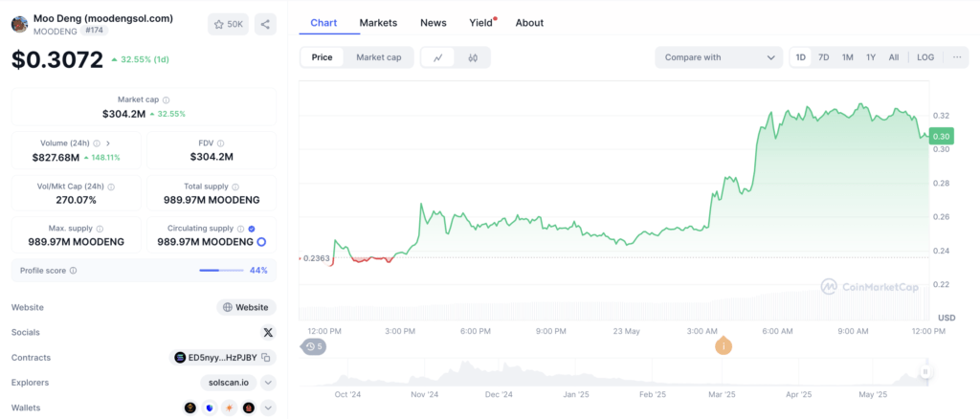Image resolution: width=980 pixels, height=419 pixels.
Task: Open the X social profile icon
Action: pyautogui.click(x=268, y=332)
